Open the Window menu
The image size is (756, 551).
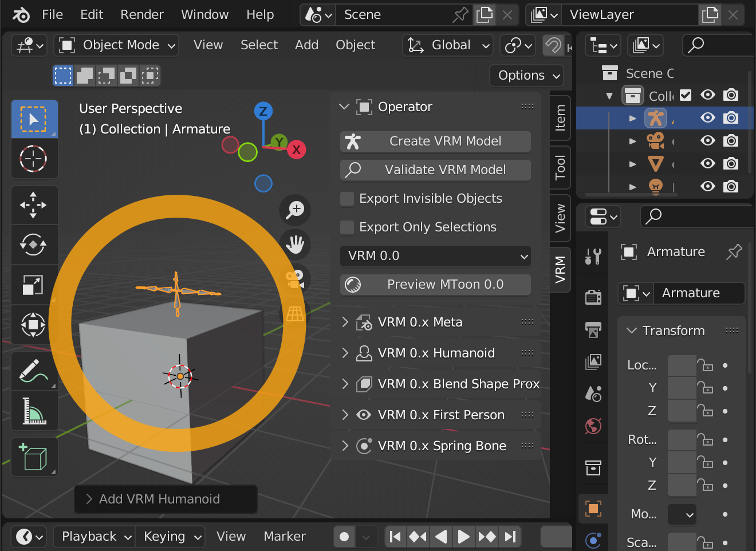click(204, 15)
